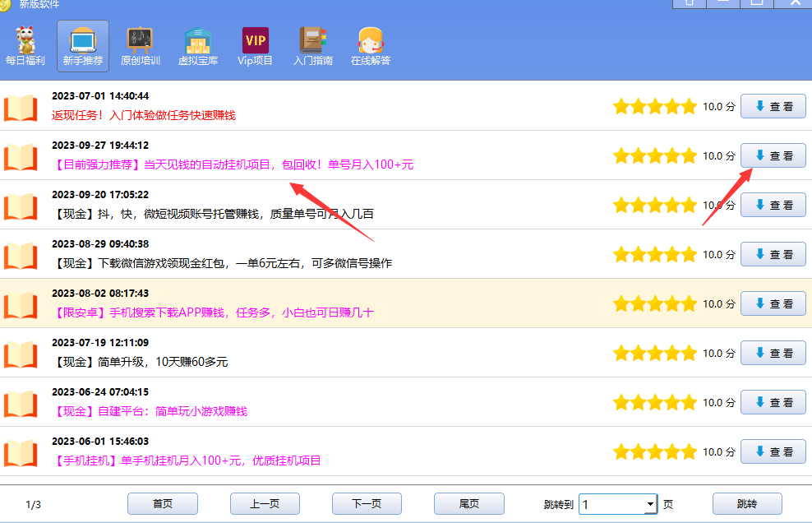This screenshot has height=523, width=812.
Task: Click date 2023-07-01 14:40:44
Action: coord(100,96)
